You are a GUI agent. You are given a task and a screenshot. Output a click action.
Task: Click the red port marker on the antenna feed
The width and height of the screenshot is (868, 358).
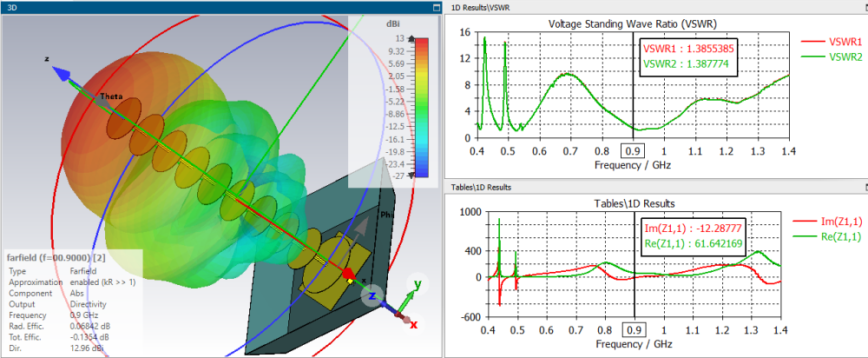tap(349, 274)
